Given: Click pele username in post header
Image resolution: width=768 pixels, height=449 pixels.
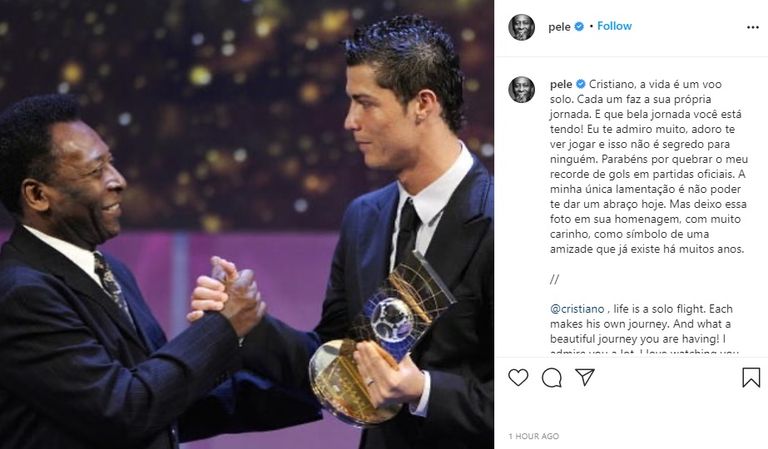Looking at the screenshot, I should tap(559, 27).
